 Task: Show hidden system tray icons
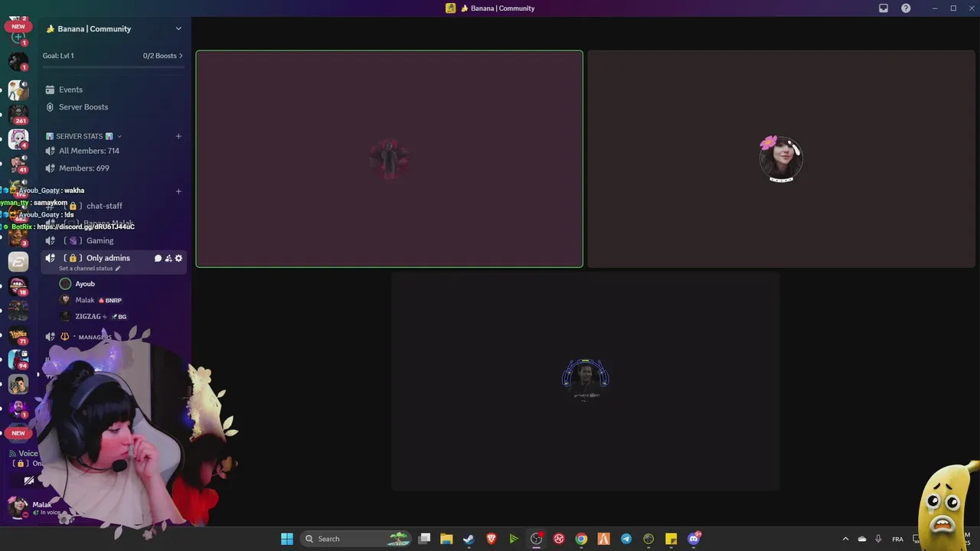pos(845,539)
